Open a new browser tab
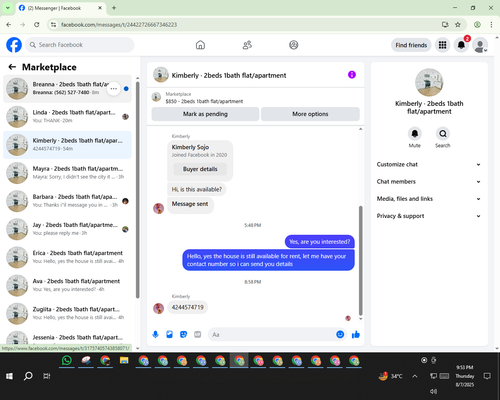The width and height of the screenshot is (500, 400). point(114,8)
